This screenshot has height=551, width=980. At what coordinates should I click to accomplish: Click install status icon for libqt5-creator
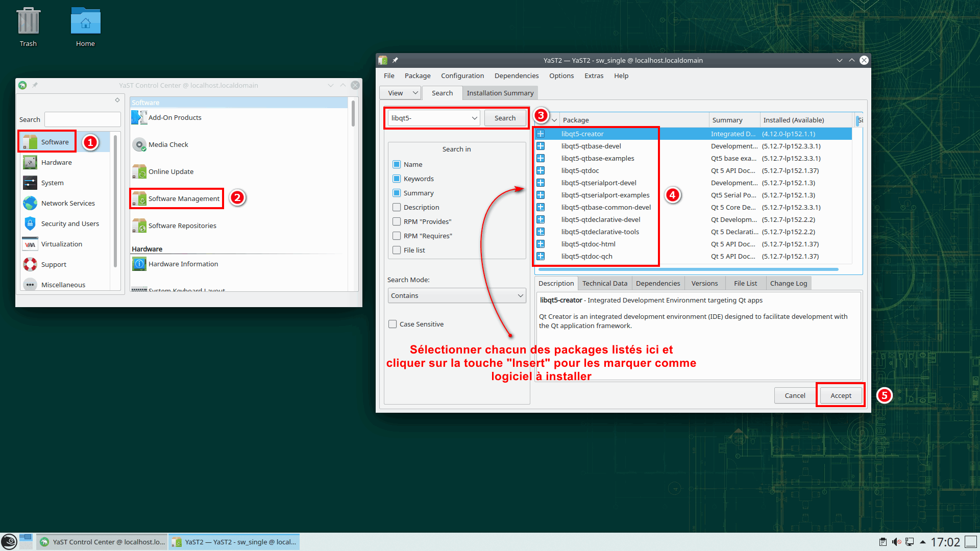point(541,134)
